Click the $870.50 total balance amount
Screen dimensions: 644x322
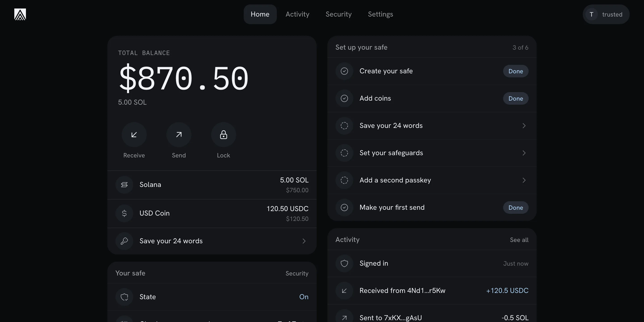(184, 78)
